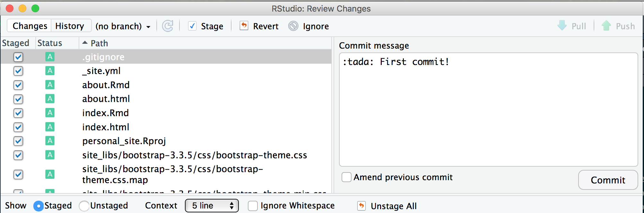This screenshot has width=644, height=213.
Task: Open the (no branch) dropdown
Action: [123, 26]
